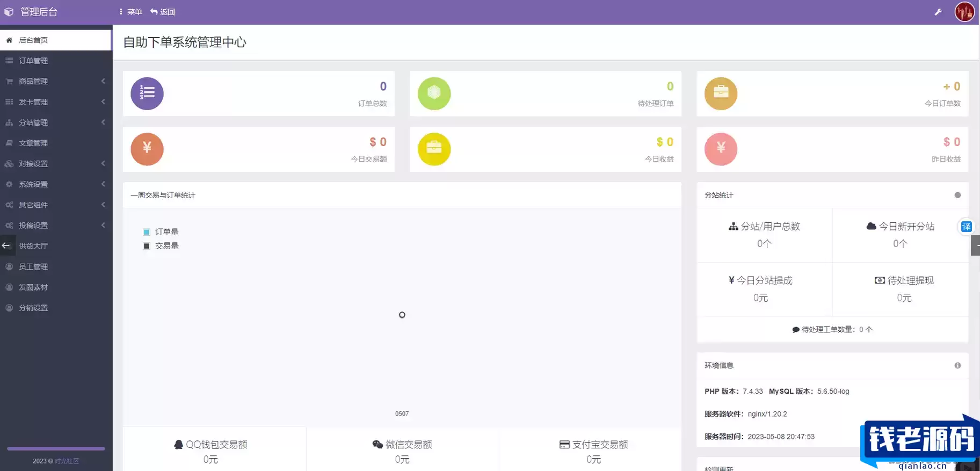Screen dimensions: 980x471
Task: Click the 今日订单数 briefcase icon
Action: pyautogui.click(x=721, y=93)
